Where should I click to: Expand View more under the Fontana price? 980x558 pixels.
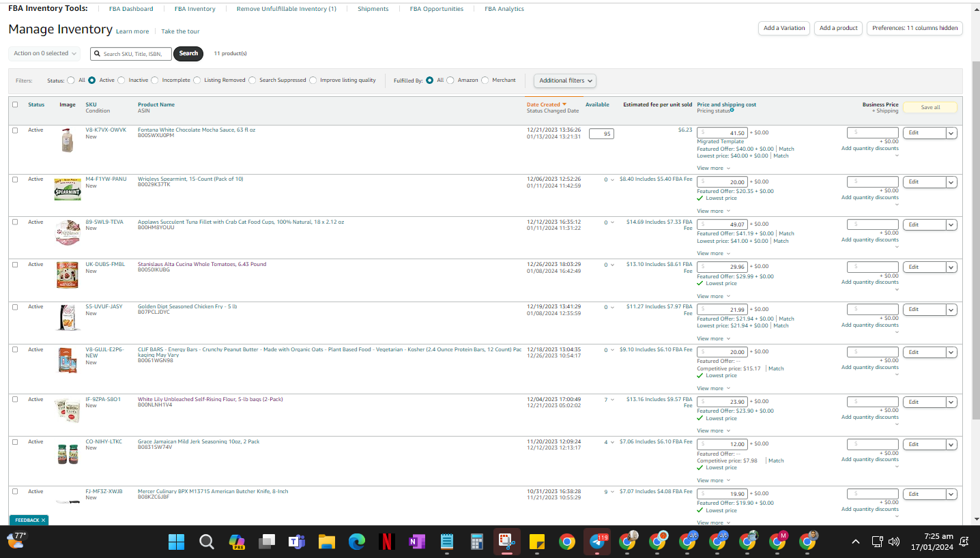(713, 168)
